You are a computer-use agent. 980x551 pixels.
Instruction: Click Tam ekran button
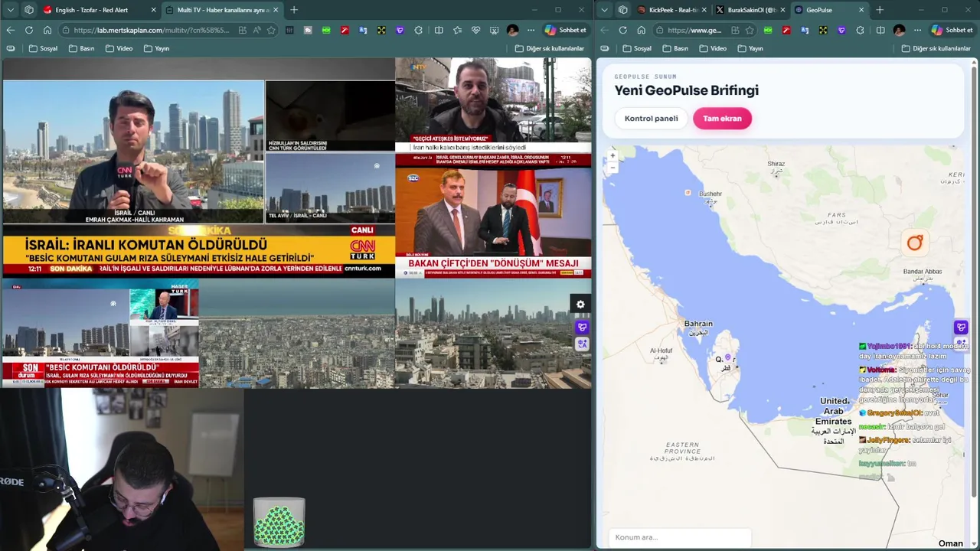pyautogui.click(x=722, y=119)
